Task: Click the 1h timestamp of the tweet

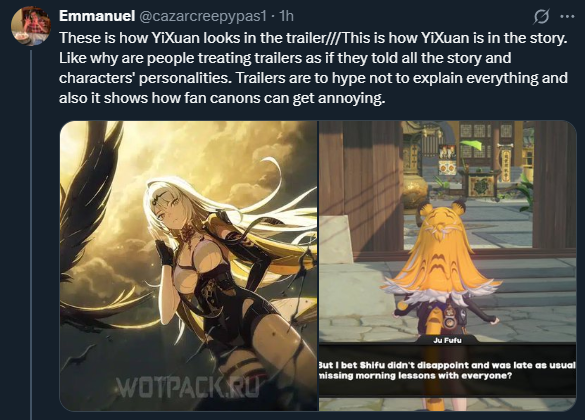Action: 287,16
